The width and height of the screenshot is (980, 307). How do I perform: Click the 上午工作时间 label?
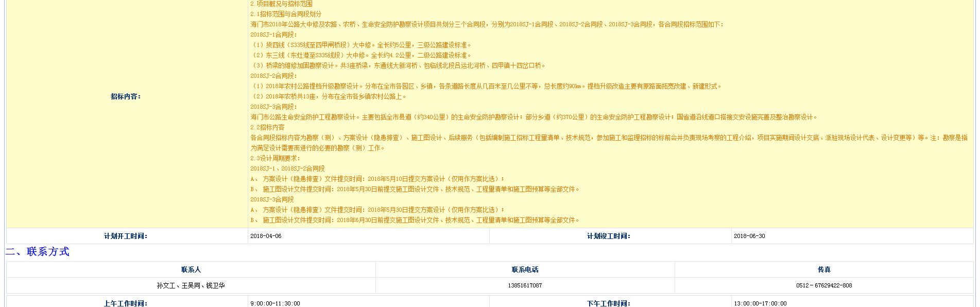[126, 303]
